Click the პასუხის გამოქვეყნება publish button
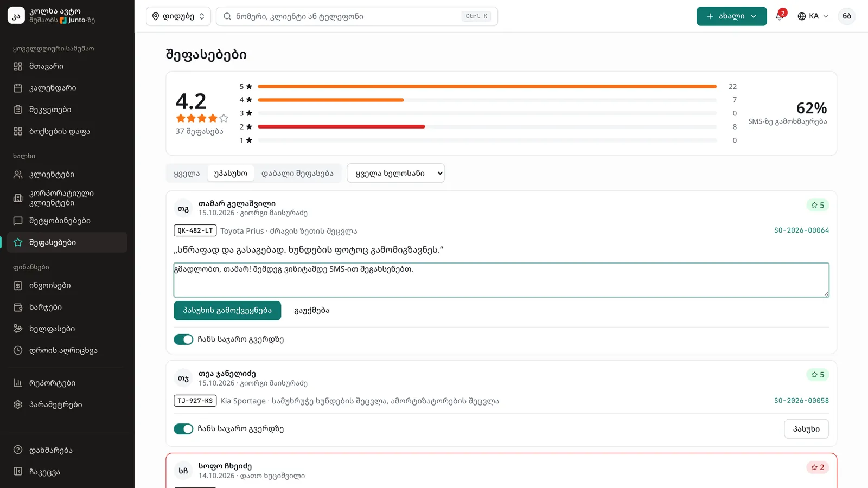 [227, 311]
